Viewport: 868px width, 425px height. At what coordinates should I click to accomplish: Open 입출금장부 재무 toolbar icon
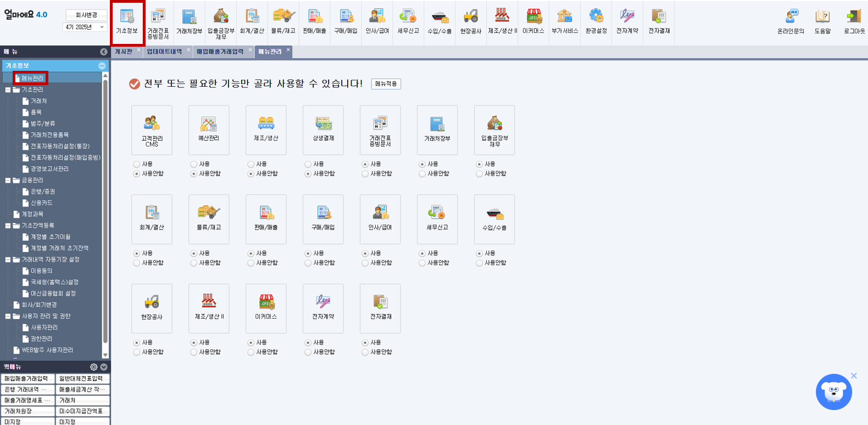[x=221, y=23]
